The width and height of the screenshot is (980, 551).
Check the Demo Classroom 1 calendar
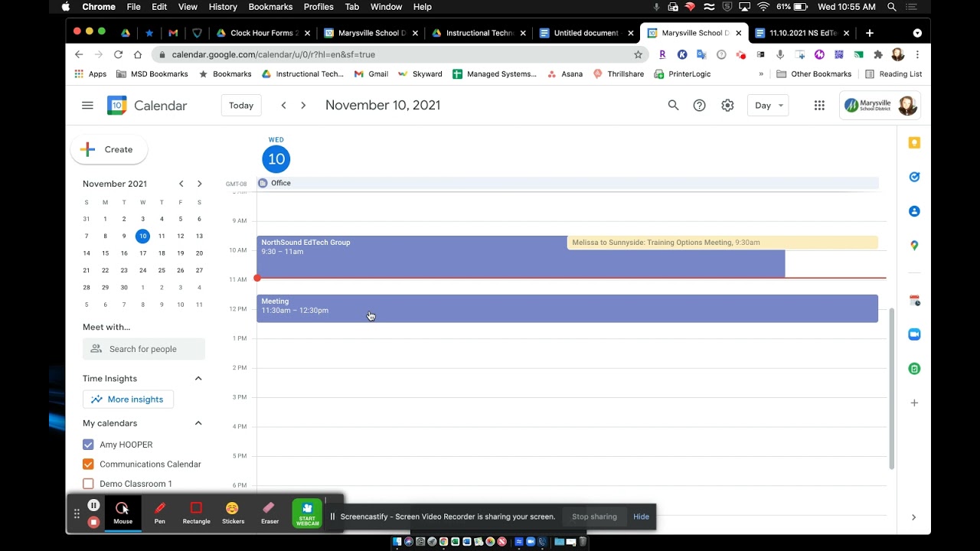(x=88, y=484)
